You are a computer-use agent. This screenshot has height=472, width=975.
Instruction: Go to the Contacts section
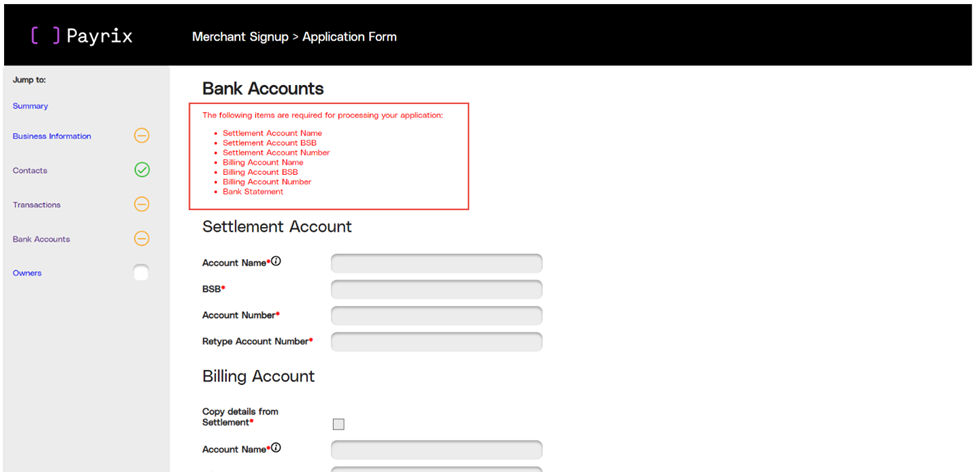coord(30,170)
